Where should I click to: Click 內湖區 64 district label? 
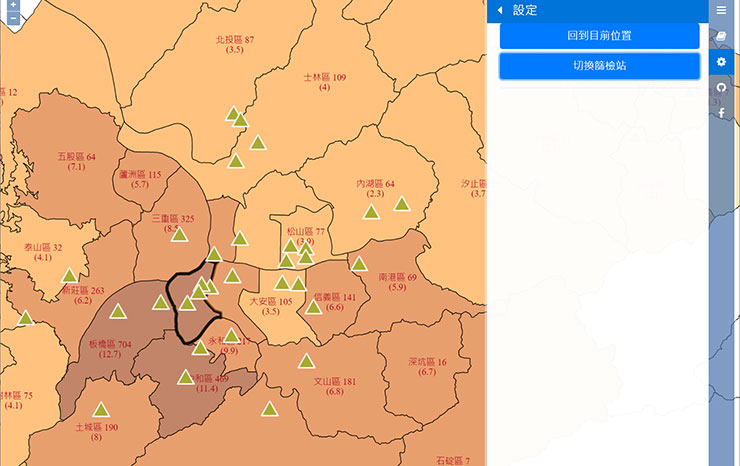tap(375, 184)
